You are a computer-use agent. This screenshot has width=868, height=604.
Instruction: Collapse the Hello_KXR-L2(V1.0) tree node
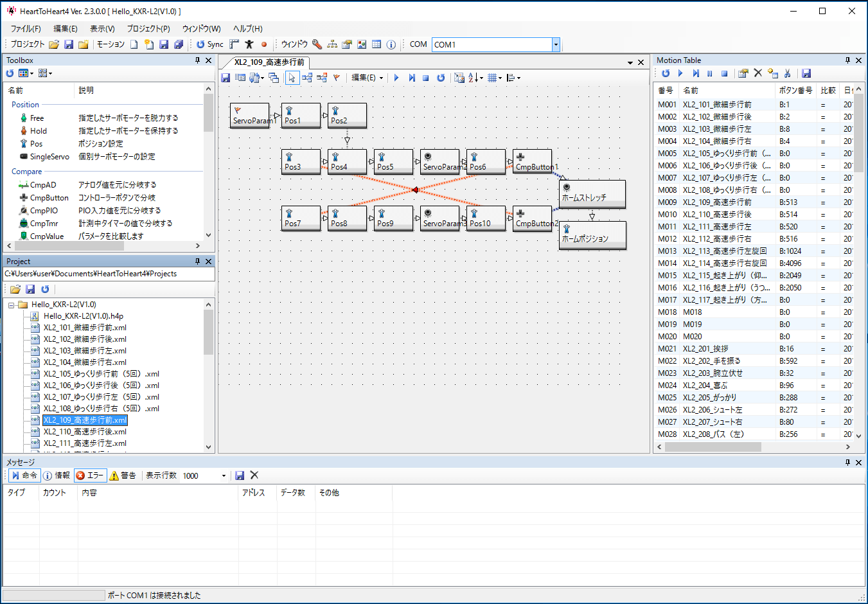coord(12,305)
